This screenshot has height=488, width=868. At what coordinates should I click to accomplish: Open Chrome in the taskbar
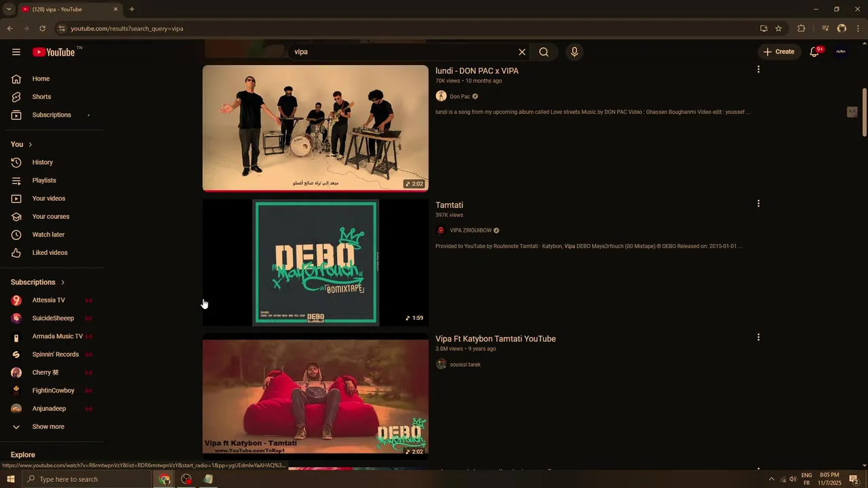coord(165,479)
